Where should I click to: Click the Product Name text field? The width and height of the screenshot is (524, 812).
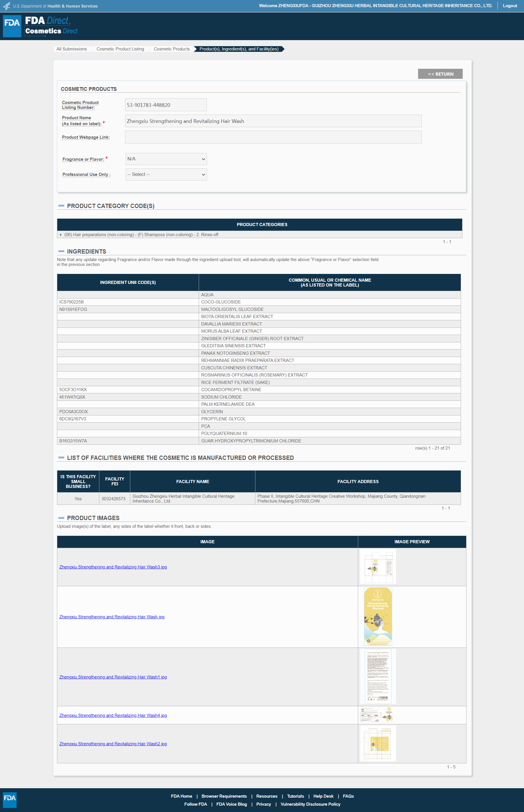tap(273, 121)
